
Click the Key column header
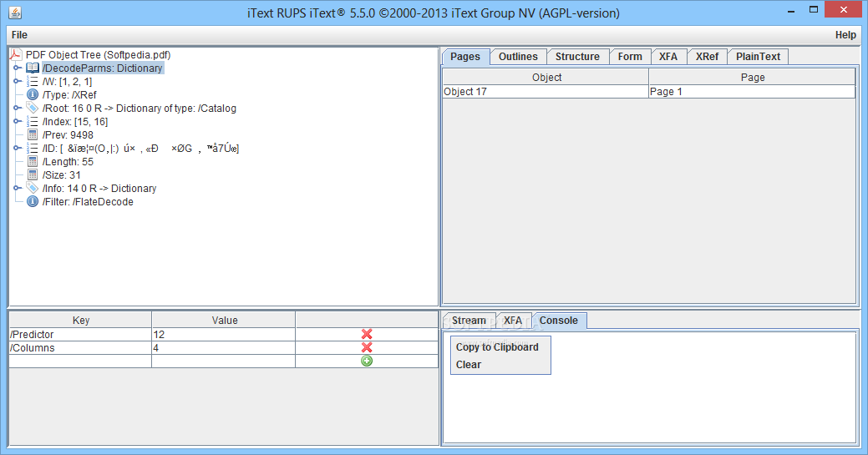point(81,320)
